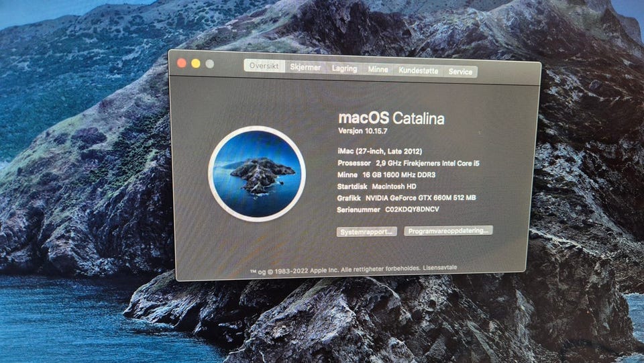Click the Versjon 10.15.7 text
The height and width of the screenshot is (363, 644).
pyautogui.click(x=363, y=131)
